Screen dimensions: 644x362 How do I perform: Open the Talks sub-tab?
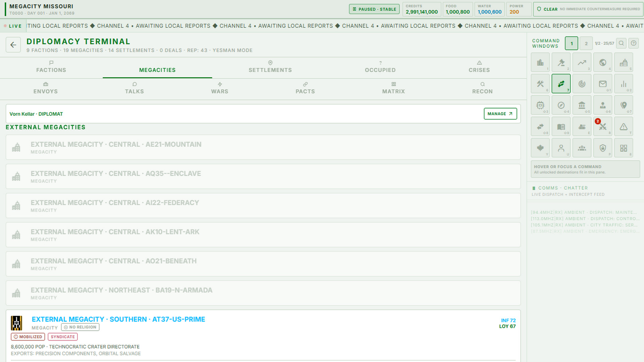[x=135, y=88]
